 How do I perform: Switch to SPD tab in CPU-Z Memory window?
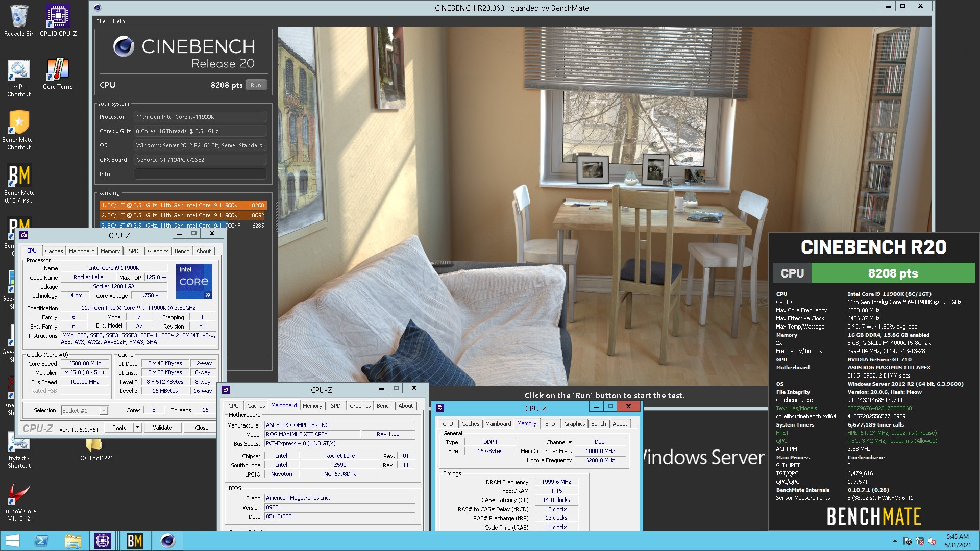point(550,424)
